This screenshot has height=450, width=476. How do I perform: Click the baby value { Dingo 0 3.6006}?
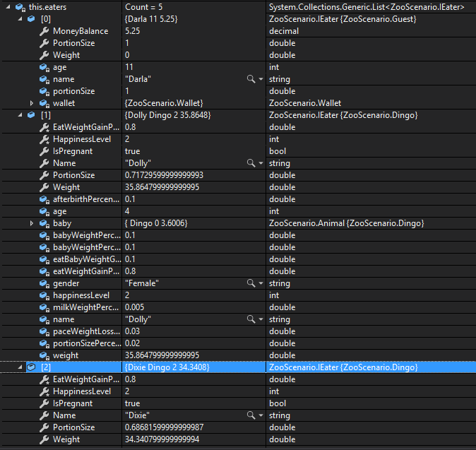pyautogui.click(x=156, y=223)
